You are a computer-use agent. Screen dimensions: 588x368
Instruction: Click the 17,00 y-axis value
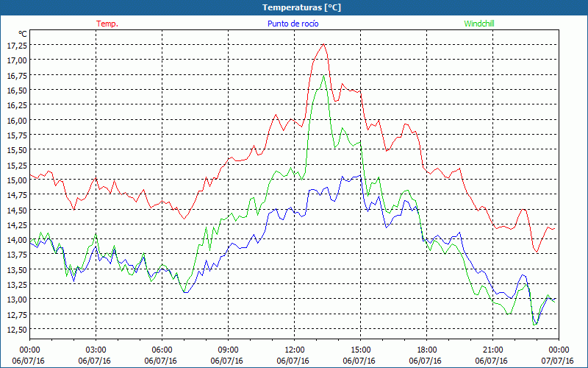[16, 60]
